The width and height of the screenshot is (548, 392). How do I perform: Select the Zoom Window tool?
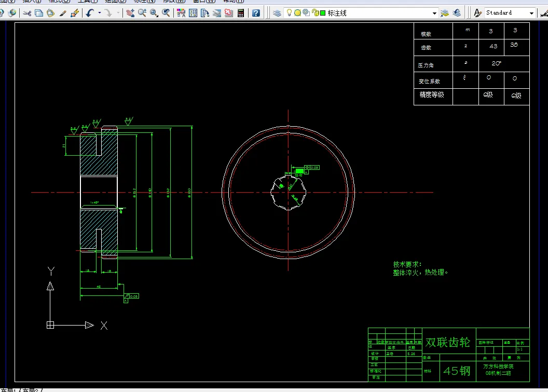coord(154,13)
